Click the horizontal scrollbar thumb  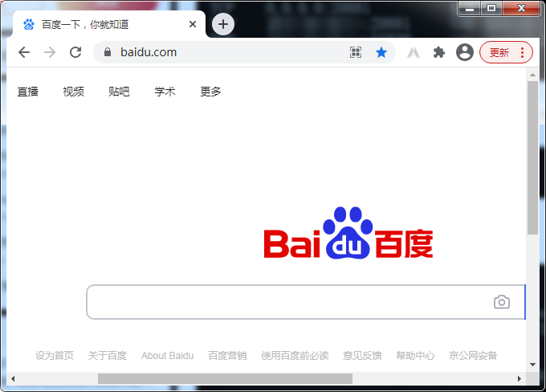click(x=225, y=378)
